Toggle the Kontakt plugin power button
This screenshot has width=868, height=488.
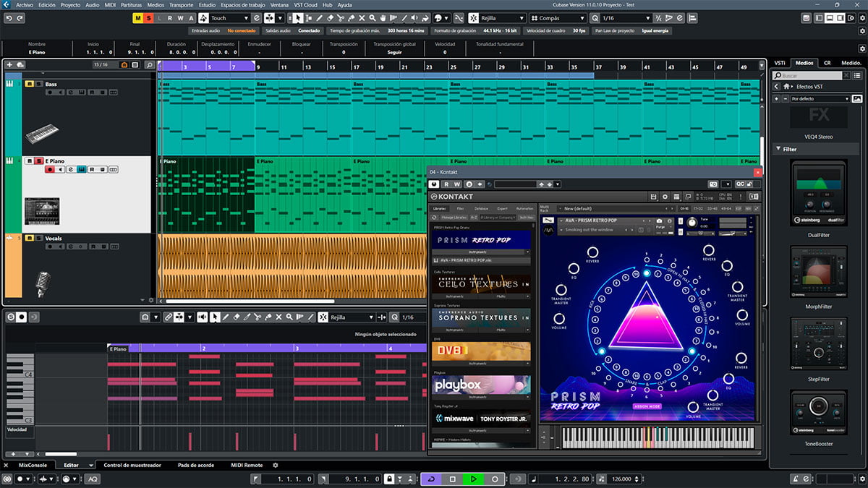point(434,184)
